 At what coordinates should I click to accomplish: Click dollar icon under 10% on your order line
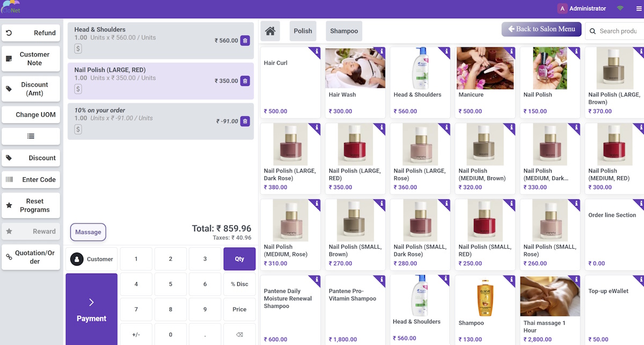(78, 130)
